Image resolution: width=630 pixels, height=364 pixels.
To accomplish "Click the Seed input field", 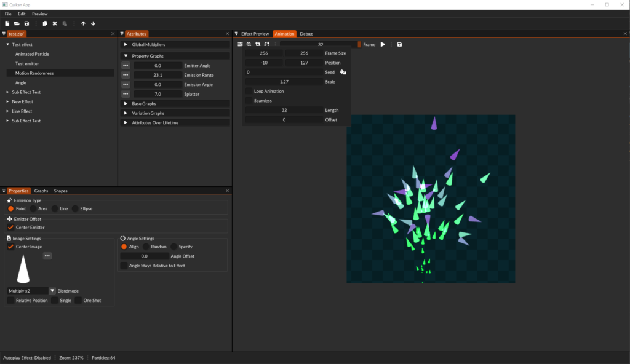I will (283, 72).
